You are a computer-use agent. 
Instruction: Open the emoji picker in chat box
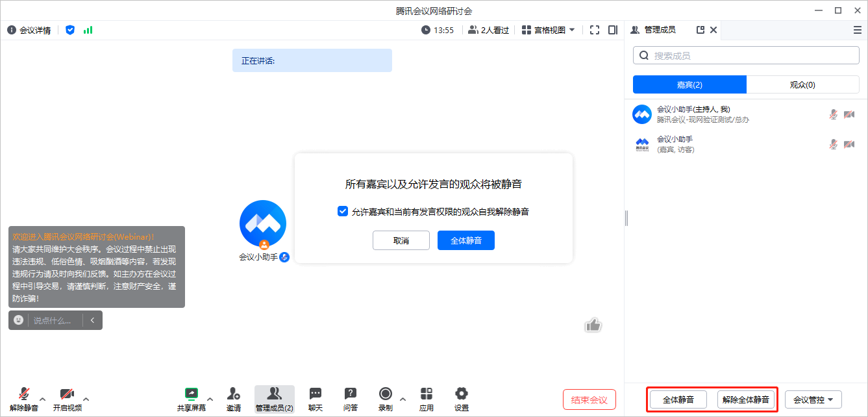(x=19, y=320)
